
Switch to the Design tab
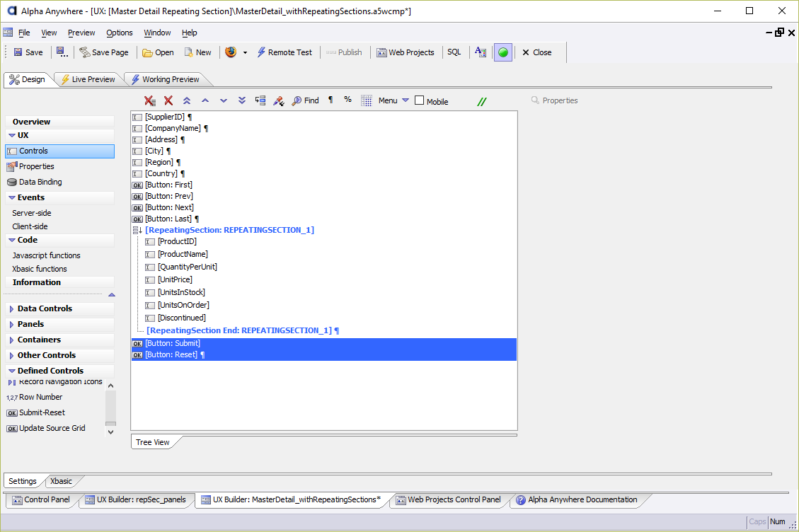tap(28, 79)
